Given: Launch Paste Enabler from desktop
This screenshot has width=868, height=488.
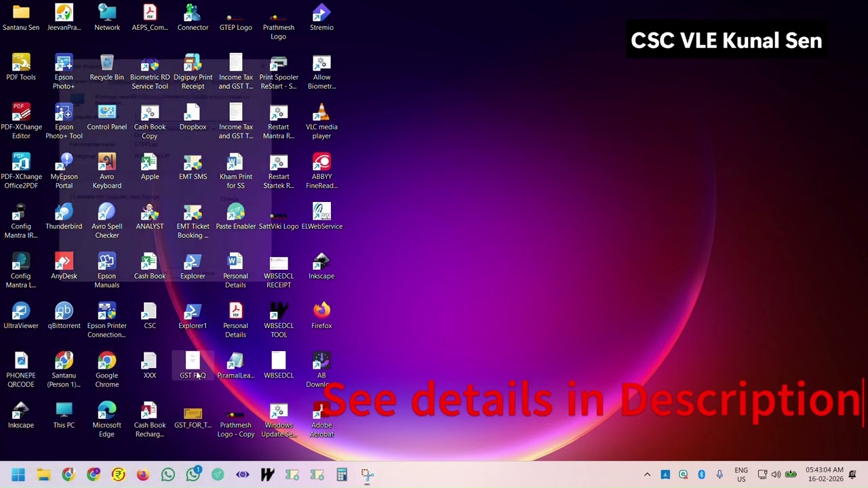Looking at the screenshot, I should click(x=236, y=216).
